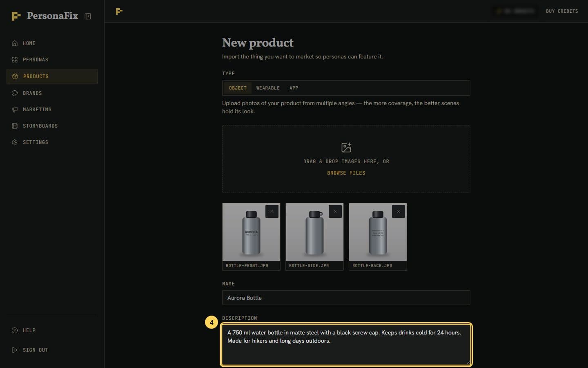Screen dimensions: 588x368
Task: Open the Help link
Action: [52, 330]
